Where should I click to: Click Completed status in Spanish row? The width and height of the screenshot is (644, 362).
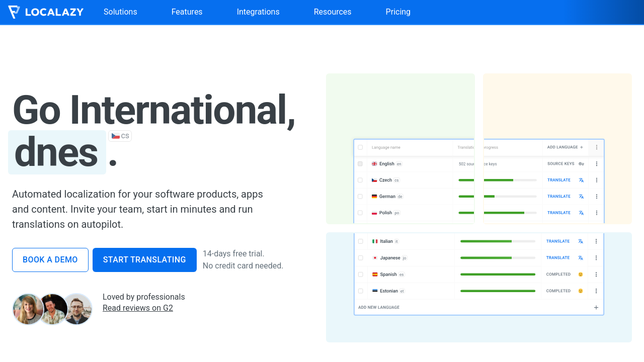(558, 275)
